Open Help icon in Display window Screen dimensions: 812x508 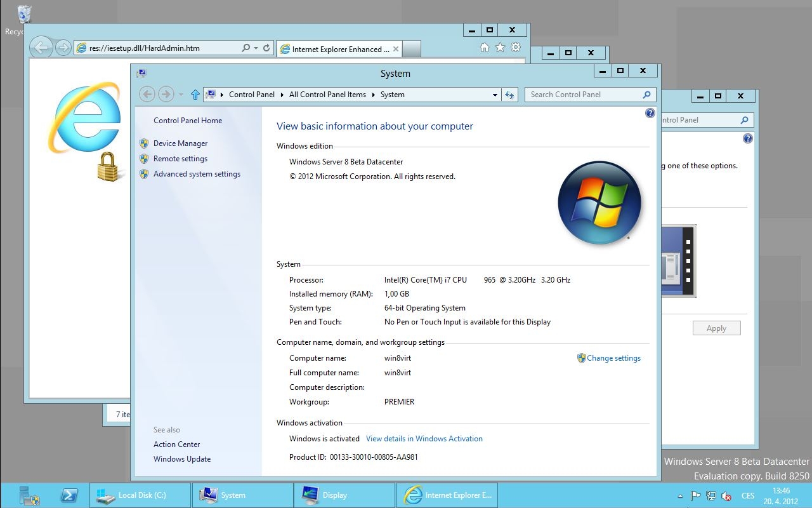pos(748,138)
